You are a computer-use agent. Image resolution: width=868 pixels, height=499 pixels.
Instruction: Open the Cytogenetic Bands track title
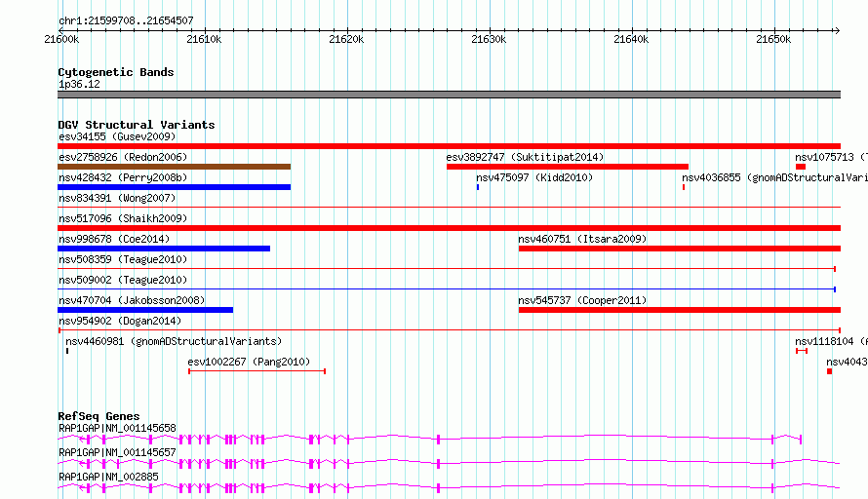click(116, 72)
